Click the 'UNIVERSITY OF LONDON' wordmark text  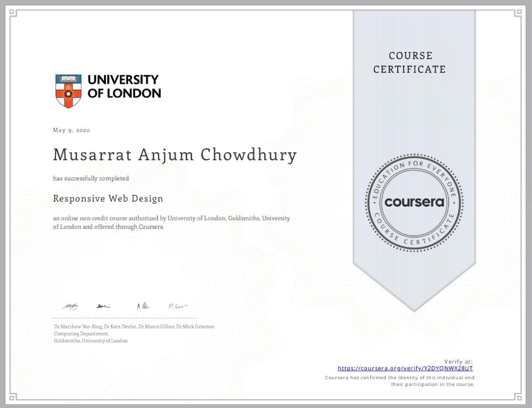[123, 87]
